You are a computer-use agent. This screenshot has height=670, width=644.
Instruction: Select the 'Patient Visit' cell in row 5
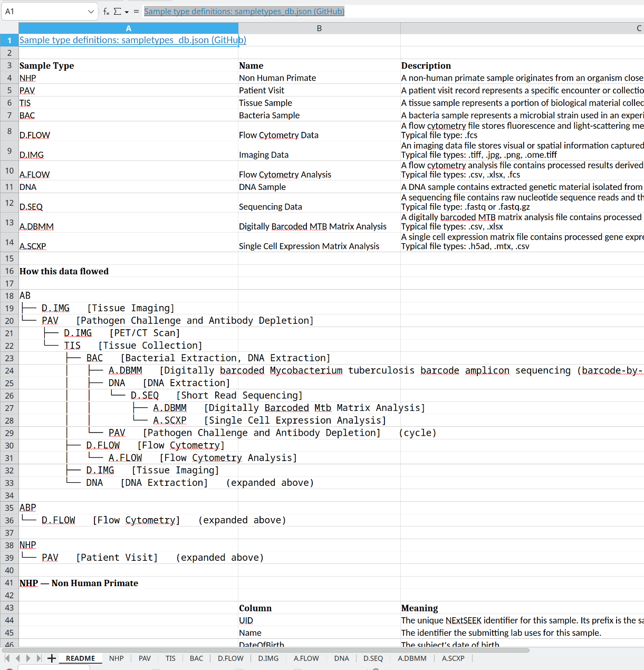(x=319, y=90)
